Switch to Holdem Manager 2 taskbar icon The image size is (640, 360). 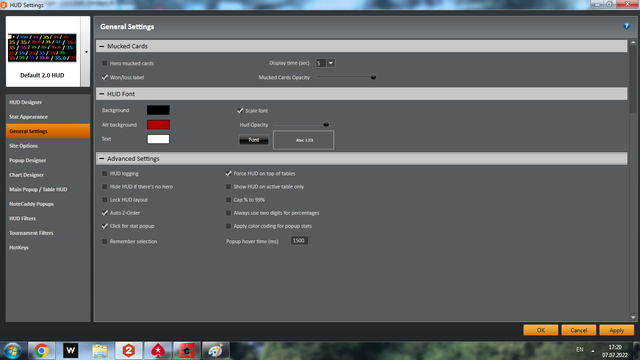coord(129,351)
